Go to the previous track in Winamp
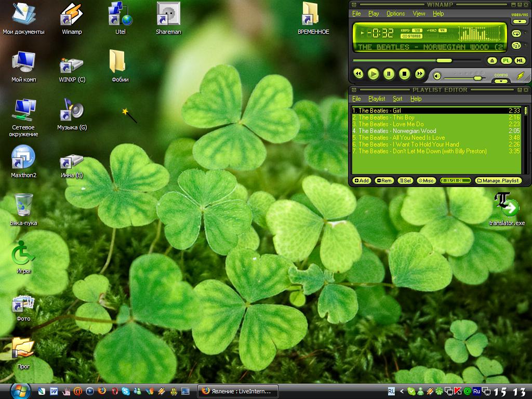Screen dimensions: 532x399 358,74
